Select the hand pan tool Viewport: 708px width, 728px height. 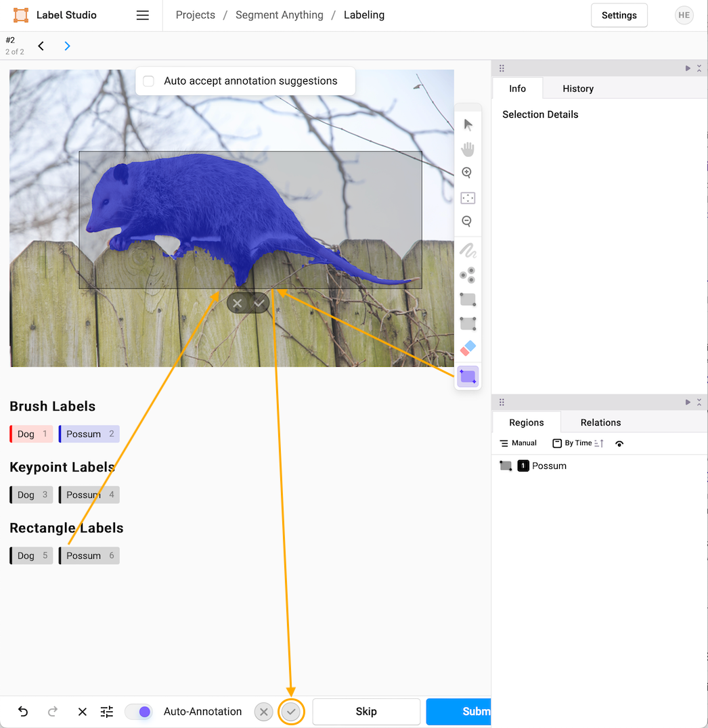coord(468,149)
